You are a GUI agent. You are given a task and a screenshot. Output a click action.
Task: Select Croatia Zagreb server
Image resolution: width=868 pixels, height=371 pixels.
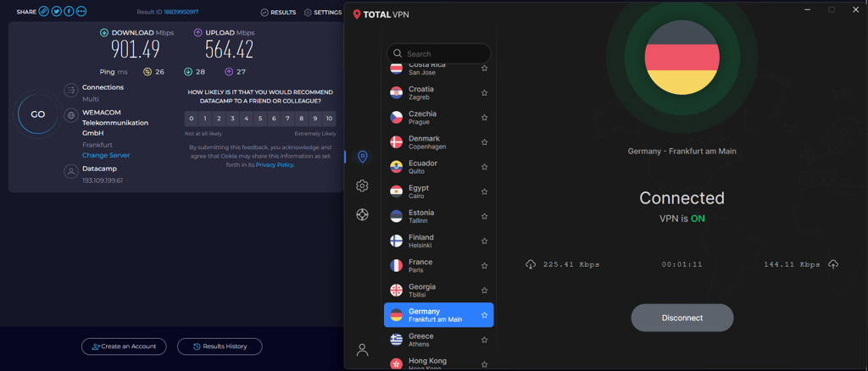tap(439, 93)
